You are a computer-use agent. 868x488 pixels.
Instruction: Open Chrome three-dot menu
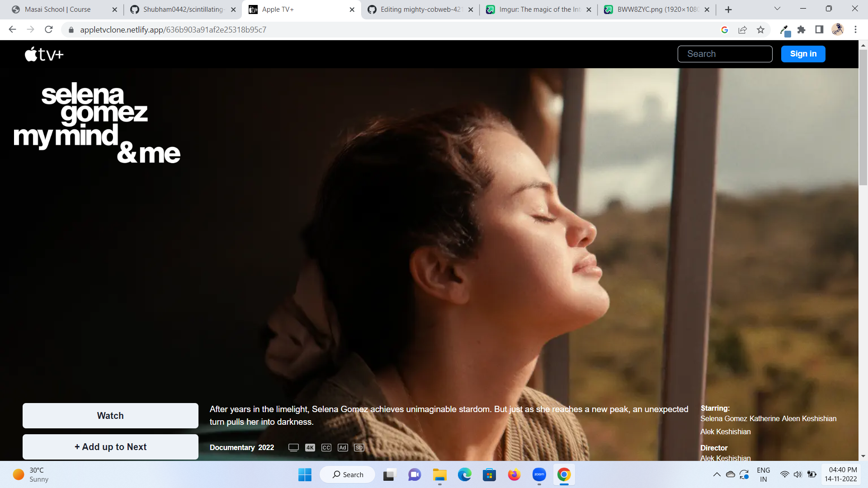[x=855, y=30]
